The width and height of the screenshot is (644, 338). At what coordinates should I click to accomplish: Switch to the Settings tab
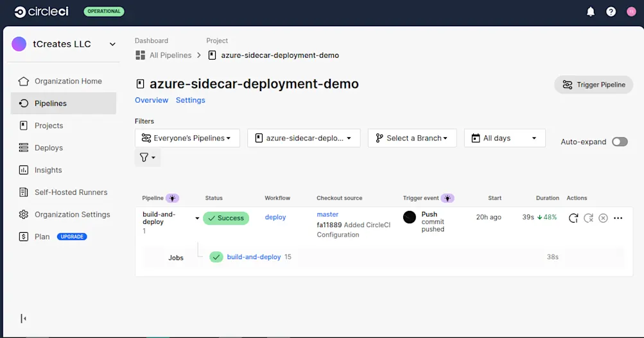[x=191, y=100]
